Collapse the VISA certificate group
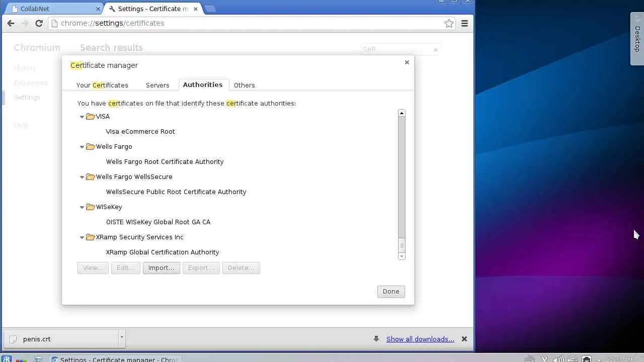 point(82,117)
